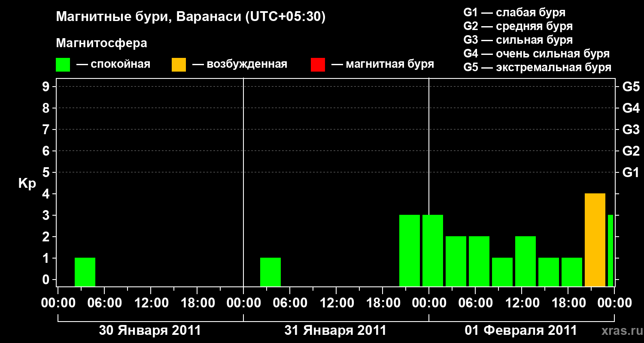The image size is (644, 343).
Task: Click the y-axis label '8'
Action: tap(47, 108)
